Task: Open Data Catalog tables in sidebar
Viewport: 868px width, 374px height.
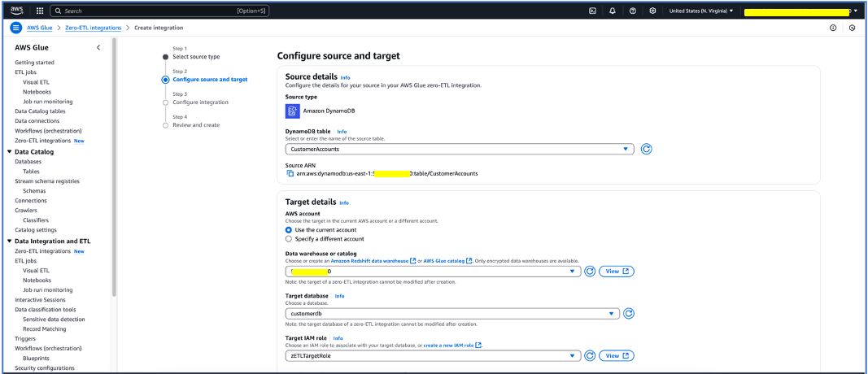Action: point(40,111)
